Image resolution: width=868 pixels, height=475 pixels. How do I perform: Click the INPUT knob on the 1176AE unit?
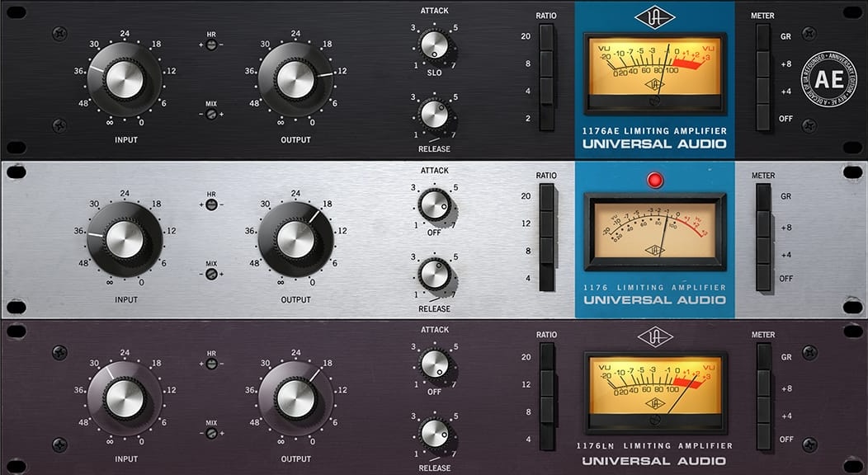pos(125,79)
